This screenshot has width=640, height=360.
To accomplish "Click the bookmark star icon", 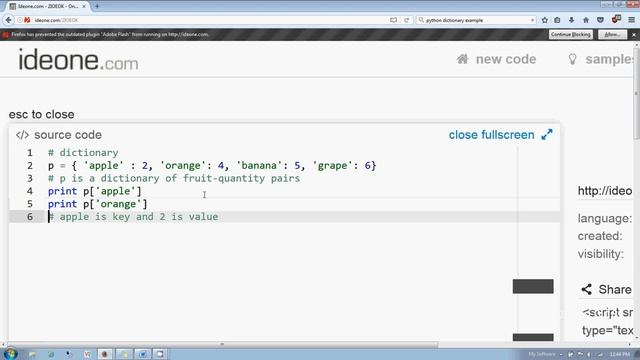I will [x=544, y=20].
